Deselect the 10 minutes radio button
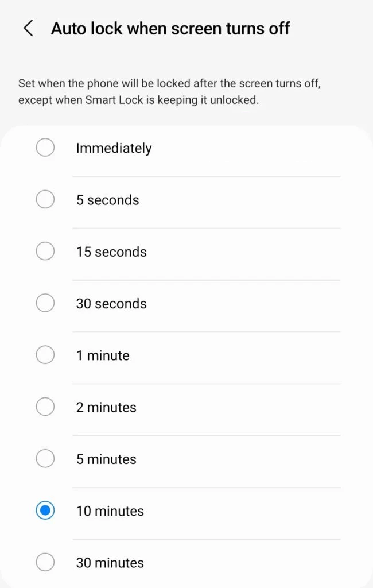The width and height of the screenshot is (373, 588). tap(45, 510)
